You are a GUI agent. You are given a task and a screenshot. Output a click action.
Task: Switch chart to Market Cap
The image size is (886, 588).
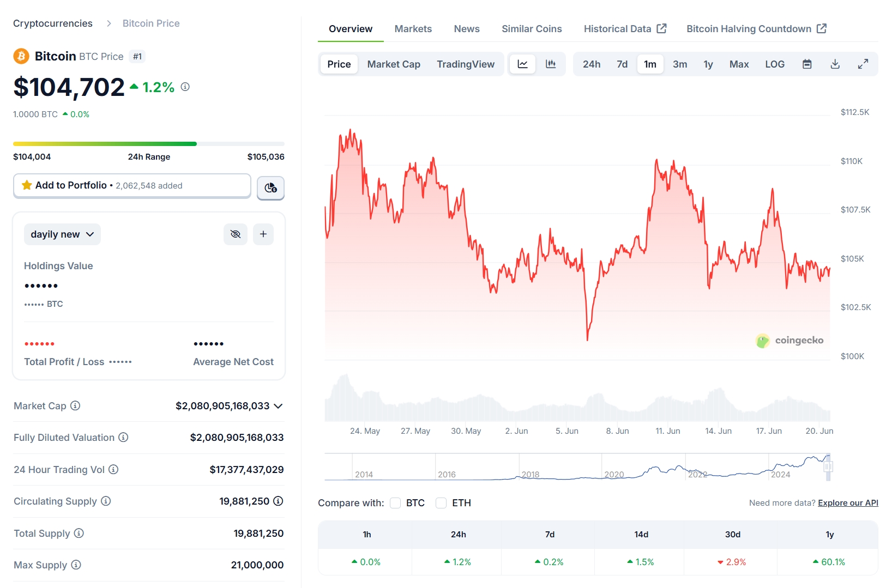click(x=394, y=64)
